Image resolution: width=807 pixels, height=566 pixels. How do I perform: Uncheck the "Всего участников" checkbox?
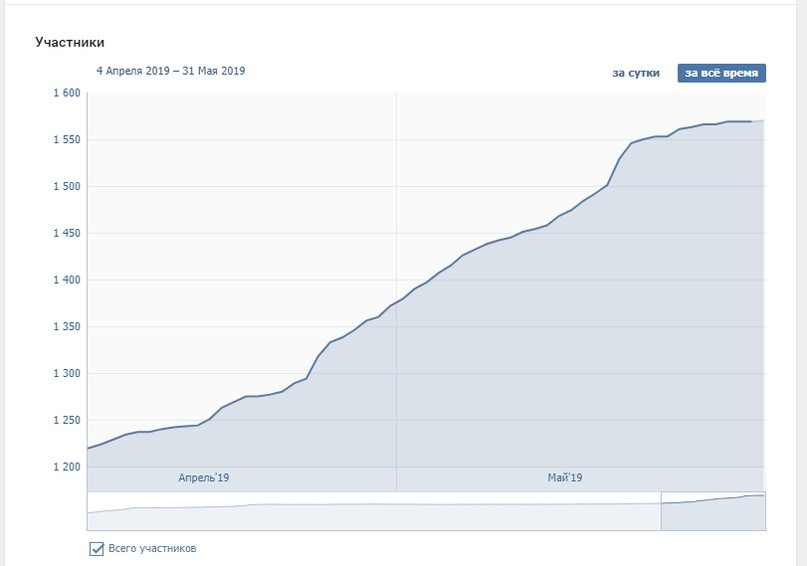(x=97, y=548)
